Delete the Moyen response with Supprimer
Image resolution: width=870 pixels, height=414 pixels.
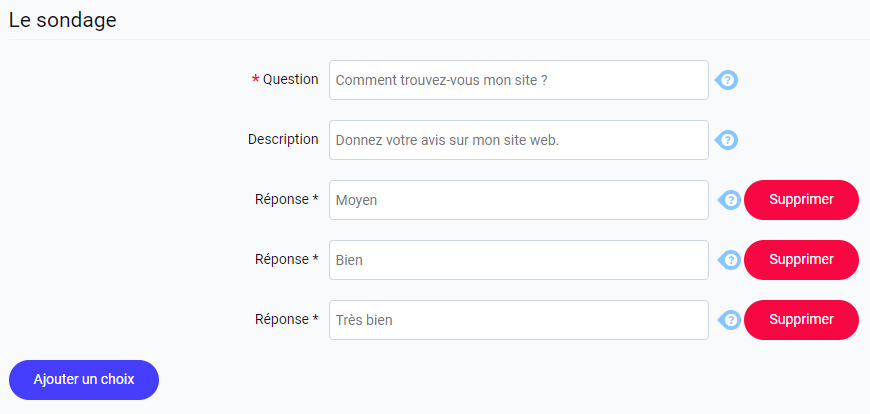[x=801, y=200]
